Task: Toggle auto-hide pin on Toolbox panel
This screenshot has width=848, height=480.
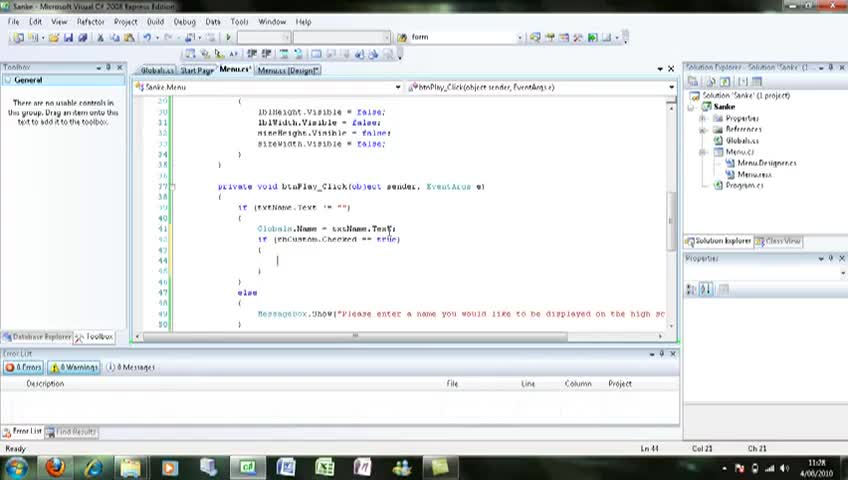Action: (x=108, y=67)
